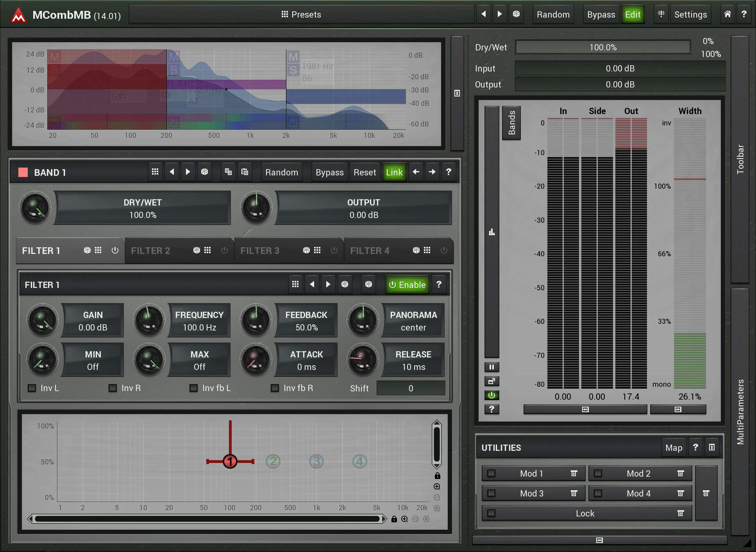Click the channel mode icon beside Settings
This screenshot has height=552, width=756.
click(661, 14)
